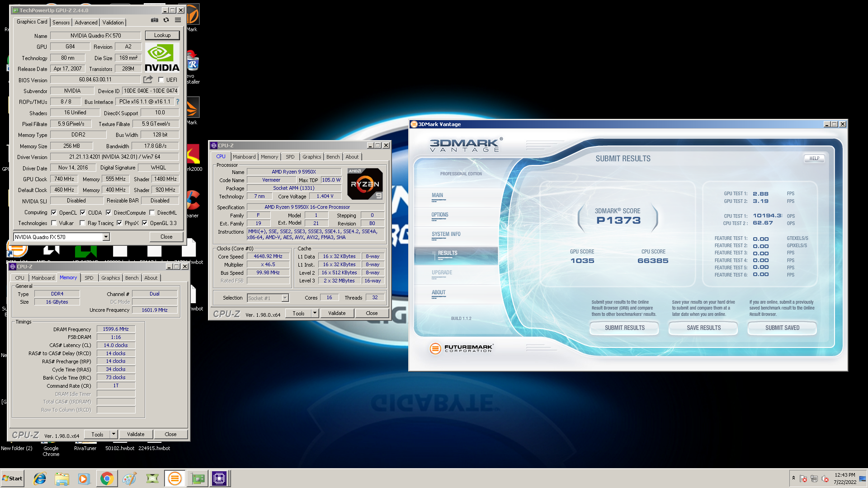Screen dimensions: 868x488
Task: Open the SPD tab in the CPU-Z memory window
Action: tap(89, 278)
